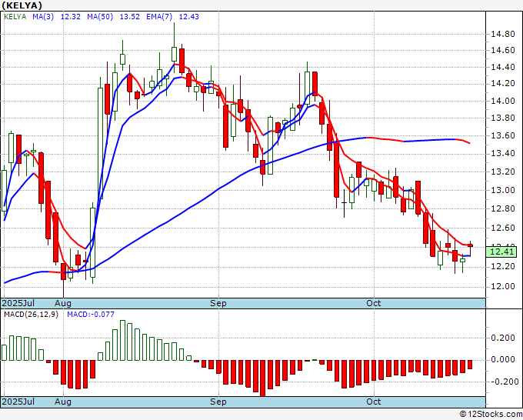This screenshot has height=420, width=523.
Task: Click the 0.000 MACD axis label
Action: (x=503, y=359)
